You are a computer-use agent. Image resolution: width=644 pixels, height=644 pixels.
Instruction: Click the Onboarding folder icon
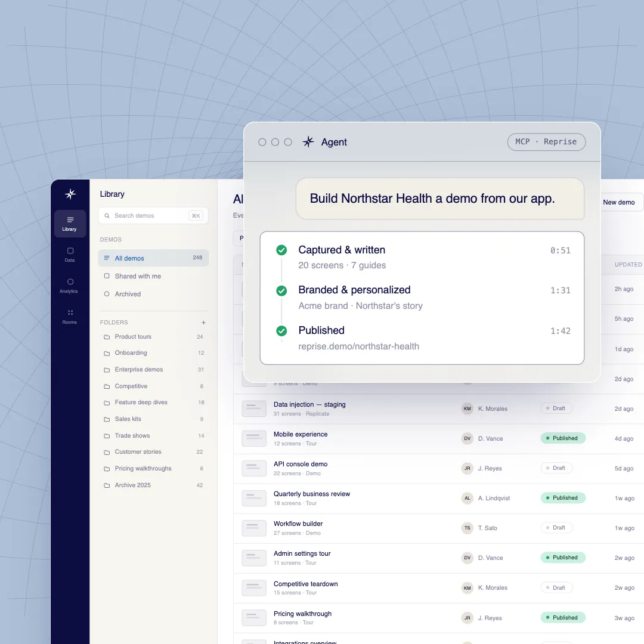tap(107, 353)
